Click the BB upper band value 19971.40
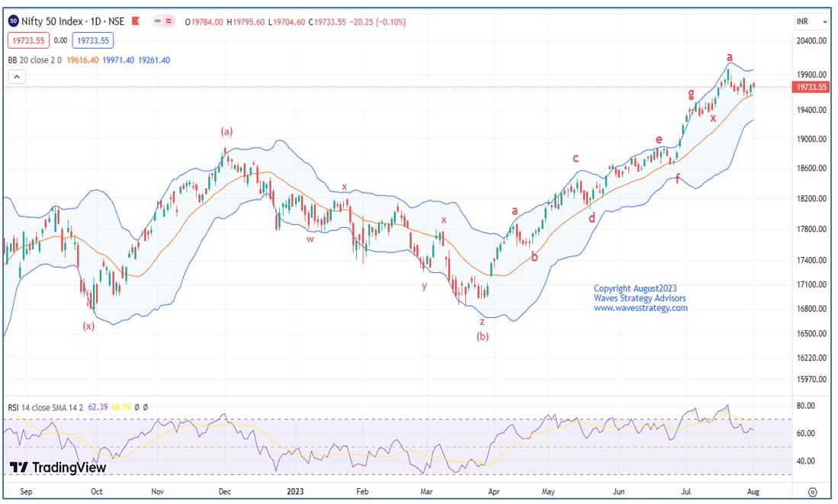The width and height of the screenshot is (838, 504). click(x=118, y=60)
